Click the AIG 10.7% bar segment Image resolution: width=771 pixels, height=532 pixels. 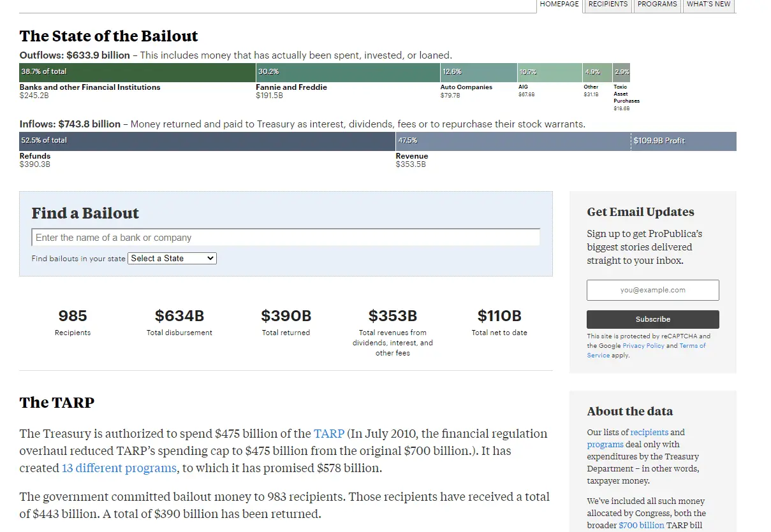550,72
